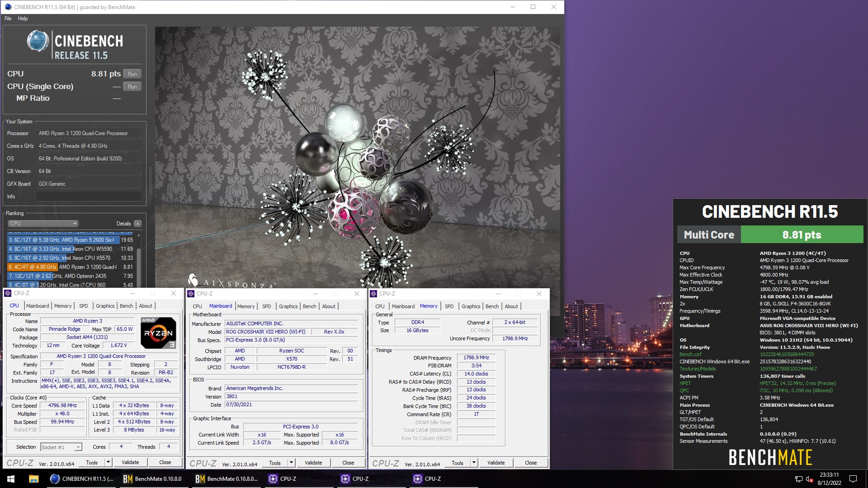Activate first CPU-Z taskbar item
This screenshot has height=488, width=868.
tap(299, 479)
